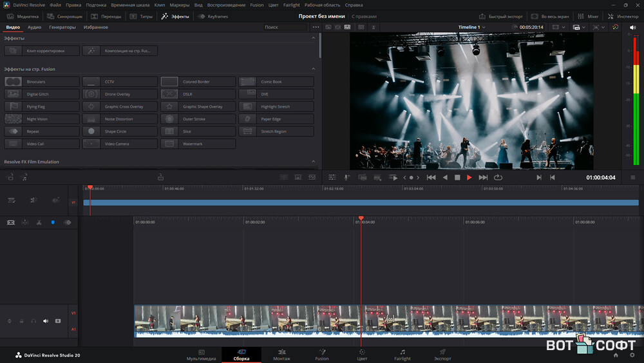Viewport: 644px width, 363px height.
Task: Switch to the Монтаж (Edit) page
Action: [281, 355]
